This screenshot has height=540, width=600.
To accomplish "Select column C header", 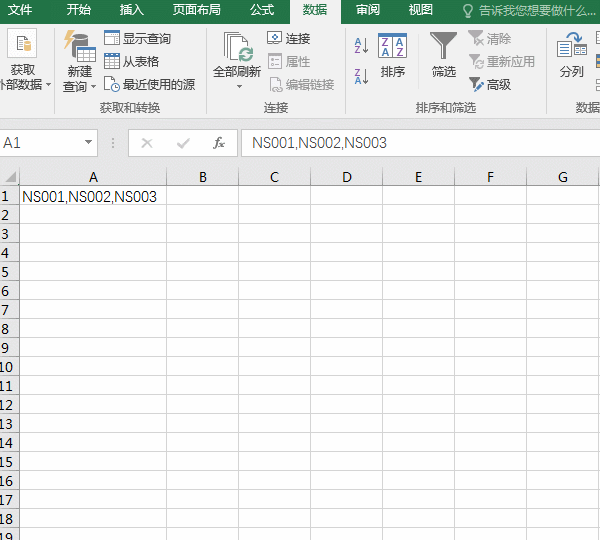I will pyautogui.click(x=274, y=177).
